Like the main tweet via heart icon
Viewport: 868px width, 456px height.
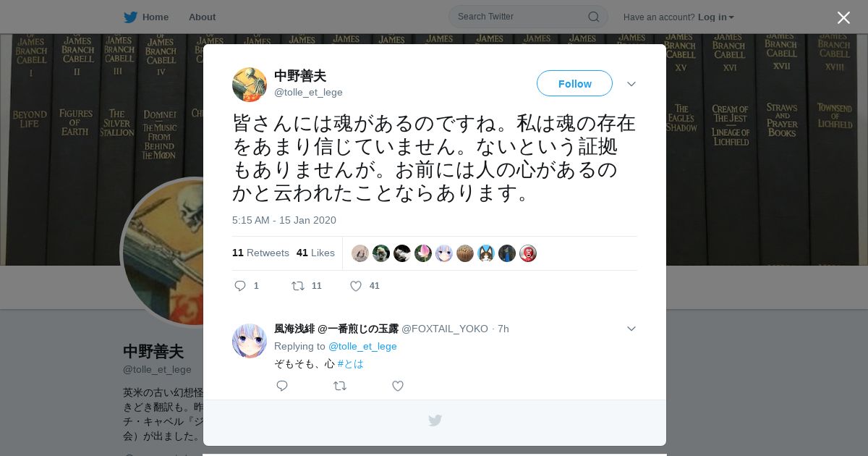[356, 286]
